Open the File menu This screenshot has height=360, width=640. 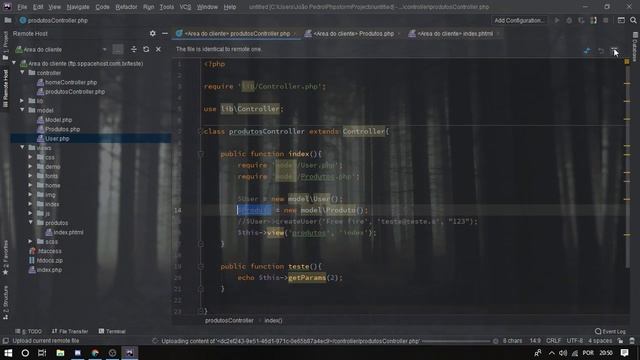pos(22,7)
